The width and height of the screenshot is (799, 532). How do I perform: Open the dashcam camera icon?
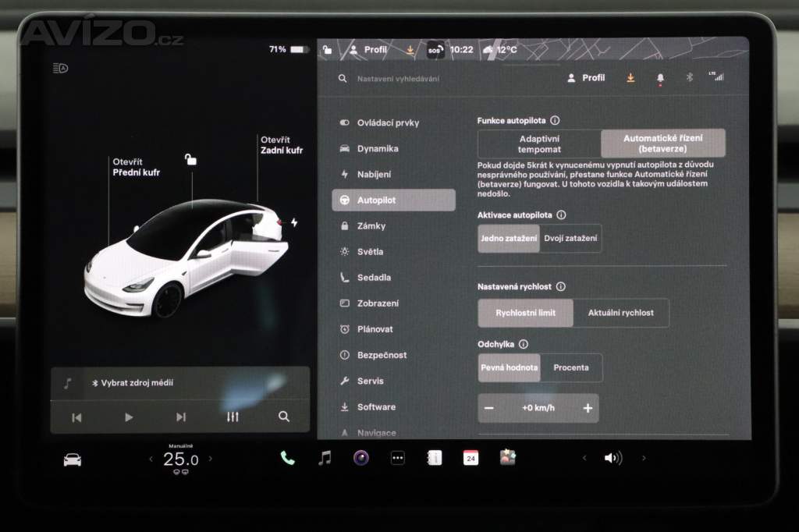coord(360,458)
